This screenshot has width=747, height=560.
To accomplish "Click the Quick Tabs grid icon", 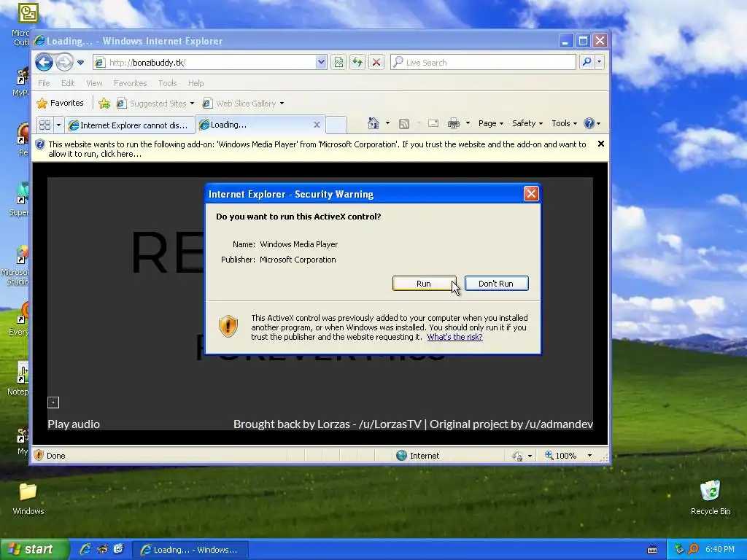I will [44, 125].
